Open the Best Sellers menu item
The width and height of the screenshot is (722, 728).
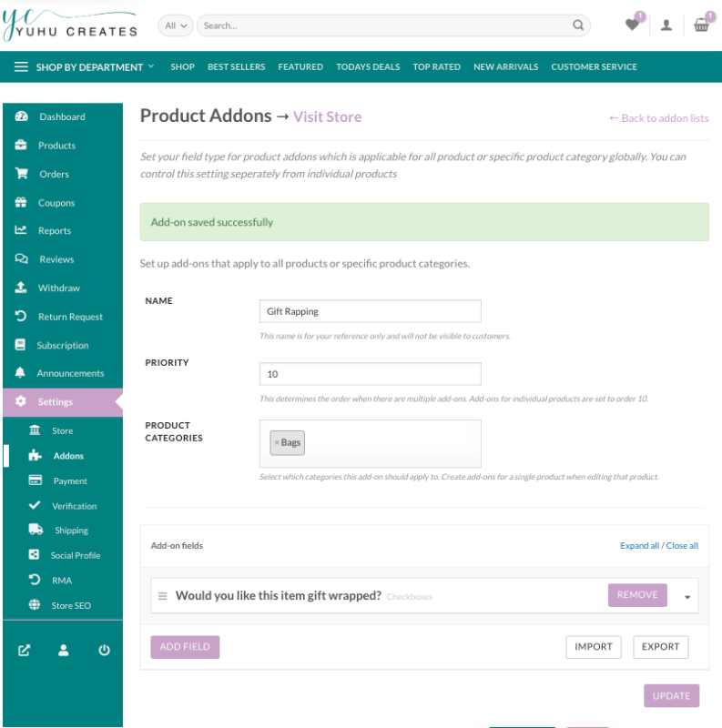click(236, 66)
